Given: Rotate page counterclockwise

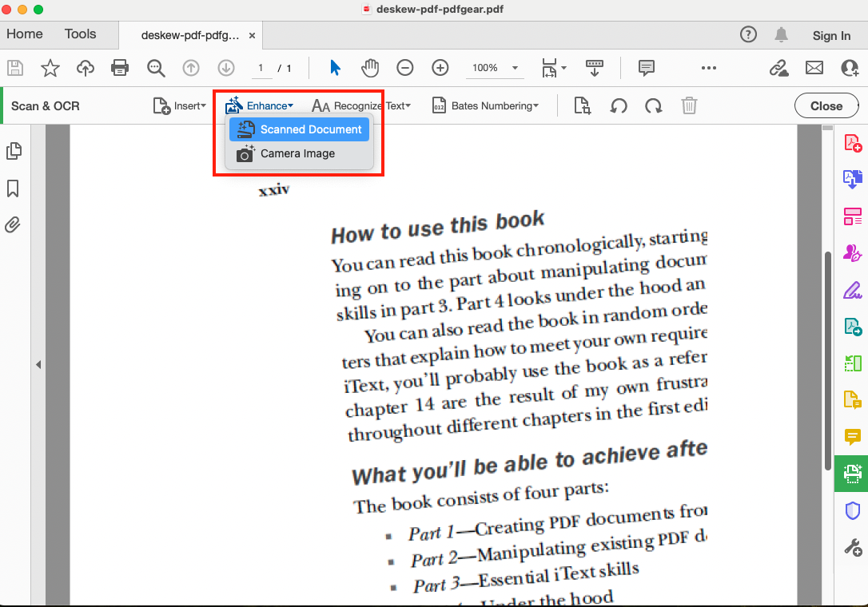Looking at the screenshot, I should point(619,105).
